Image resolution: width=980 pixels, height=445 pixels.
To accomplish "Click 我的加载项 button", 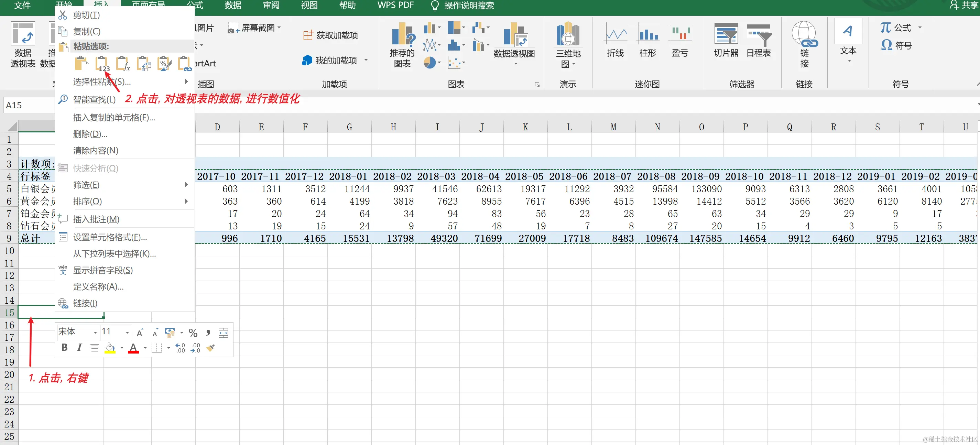I will tap(330, 60).
